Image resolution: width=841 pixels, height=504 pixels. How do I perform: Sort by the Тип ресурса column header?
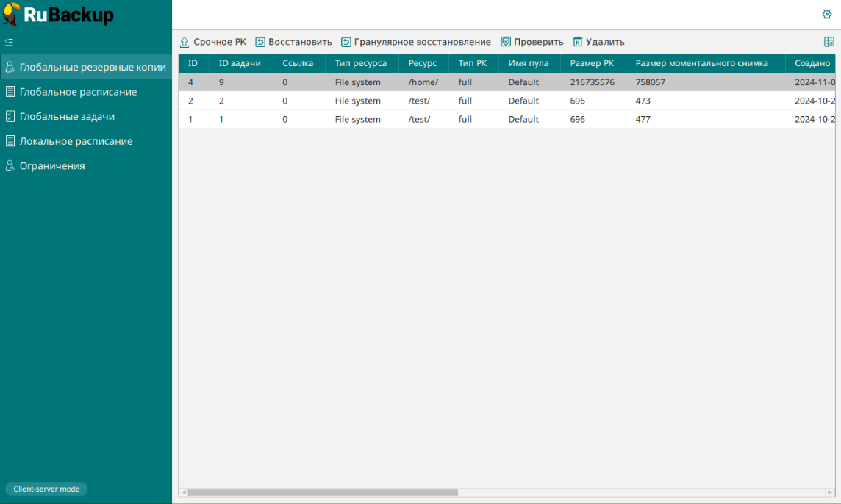point(360,63)
